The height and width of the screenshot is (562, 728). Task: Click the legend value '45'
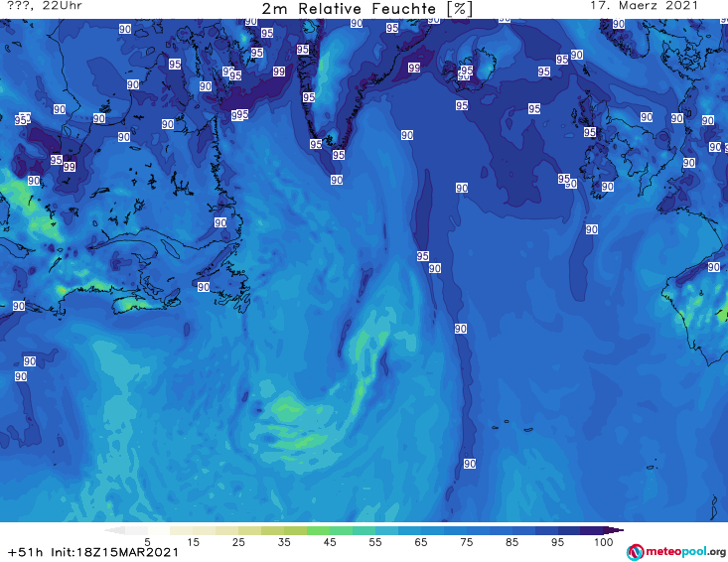330,542
